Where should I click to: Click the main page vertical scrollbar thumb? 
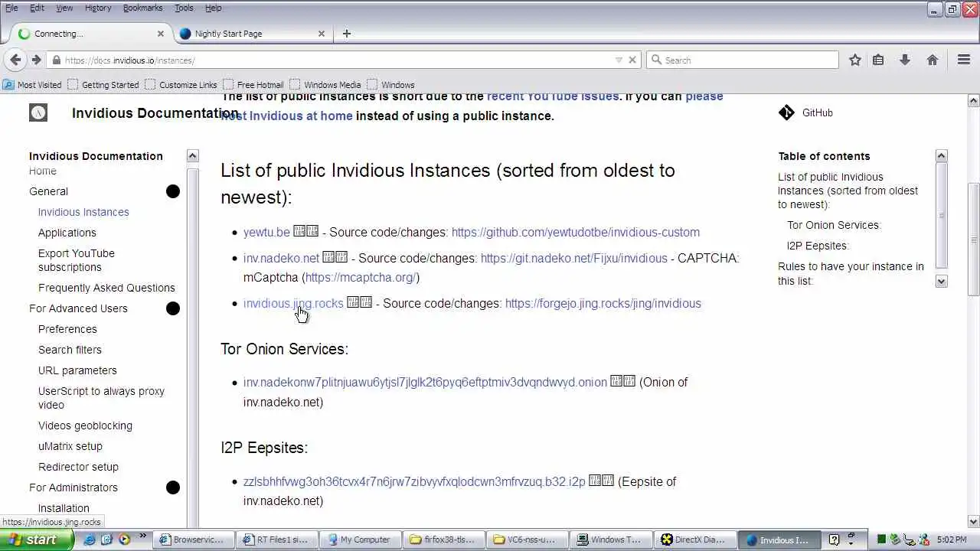[x=973, y=239]
